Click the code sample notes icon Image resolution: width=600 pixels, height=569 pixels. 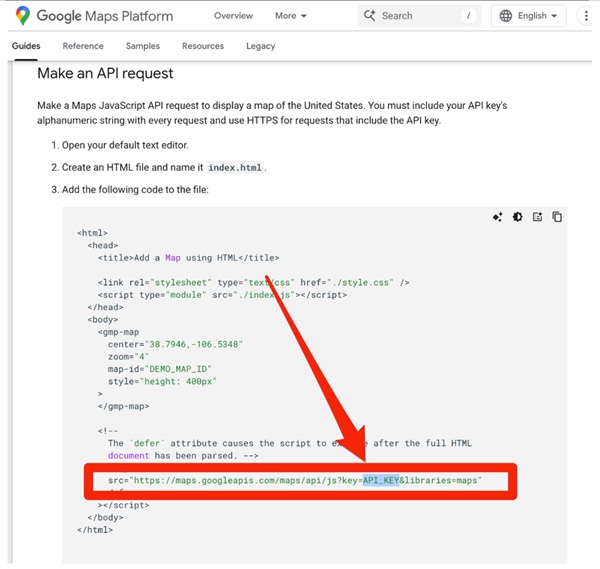tap(537, 217)
